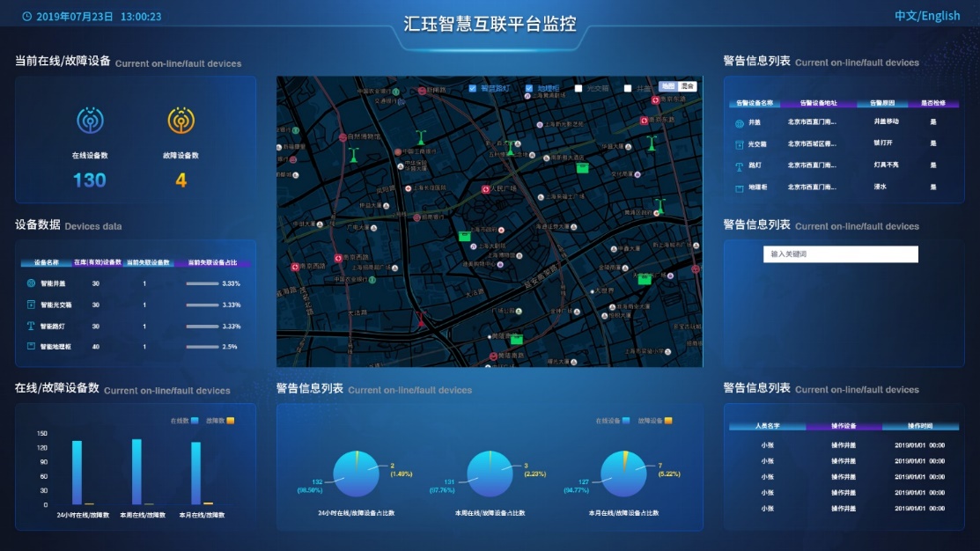Click the 告警设备地址 column header
This screenshot has height=551, width=980.
click(811, 103)
